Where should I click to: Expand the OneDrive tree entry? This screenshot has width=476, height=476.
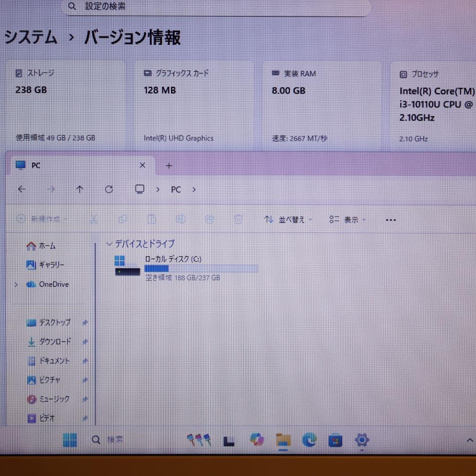tap(16, 284)
